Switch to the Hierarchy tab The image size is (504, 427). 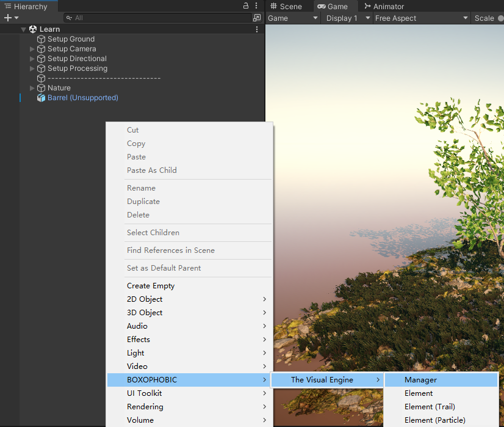pos(29,7)
